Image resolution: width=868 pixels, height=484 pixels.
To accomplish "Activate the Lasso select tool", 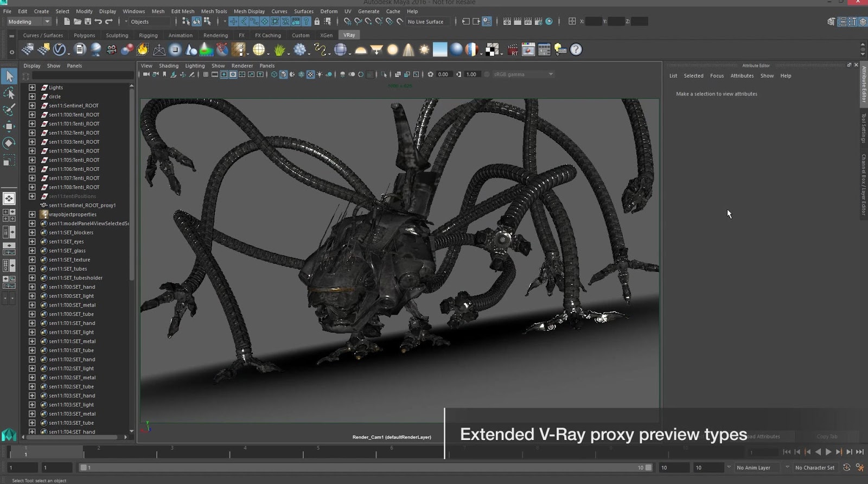I will (x=9, y=93).
